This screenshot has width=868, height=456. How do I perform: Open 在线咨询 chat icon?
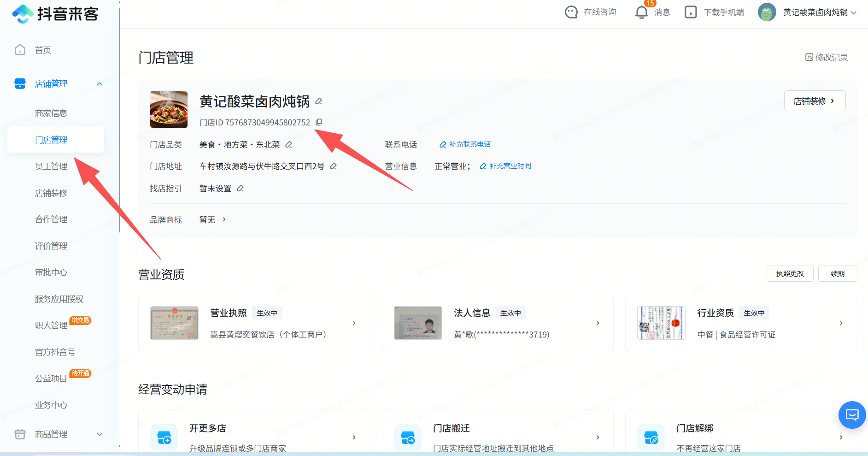pyautogui.click(x=571, y=12)
